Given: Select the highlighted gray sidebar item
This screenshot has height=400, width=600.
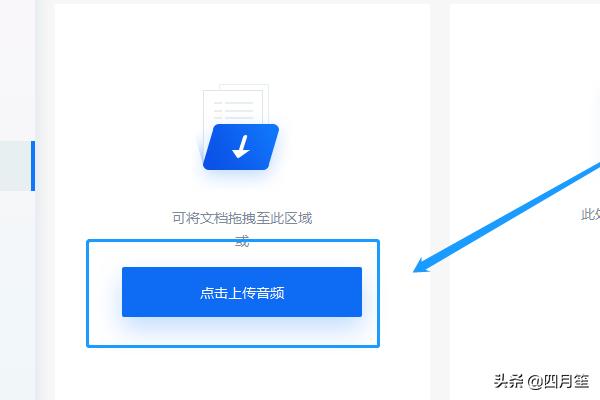Looking at the screenshot, I should coord(15,166).
